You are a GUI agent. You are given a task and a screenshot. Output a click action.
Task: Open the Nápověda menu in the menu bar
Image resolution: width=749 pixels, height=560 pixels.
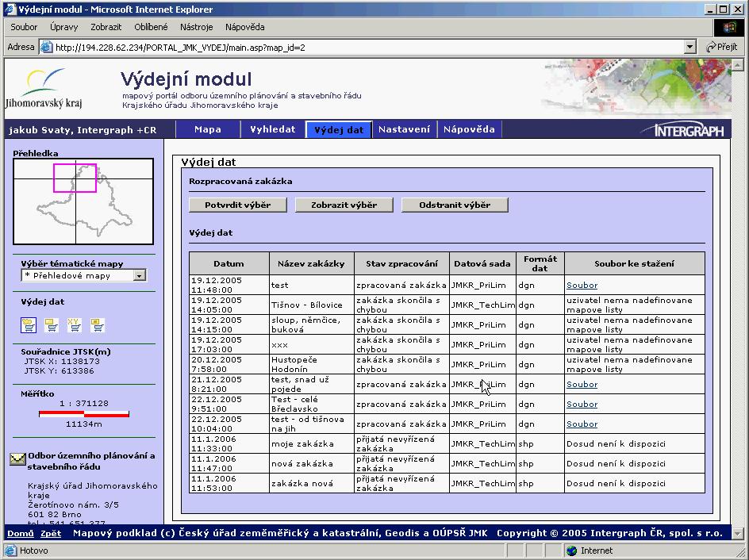click(x=245, y=27)
